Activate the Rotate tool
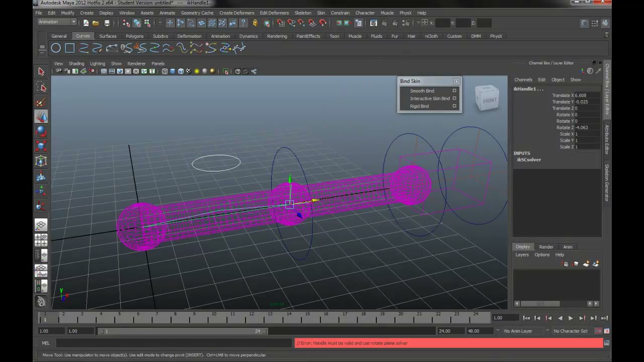This screenshot has width=644, height=362. point(41,132)
